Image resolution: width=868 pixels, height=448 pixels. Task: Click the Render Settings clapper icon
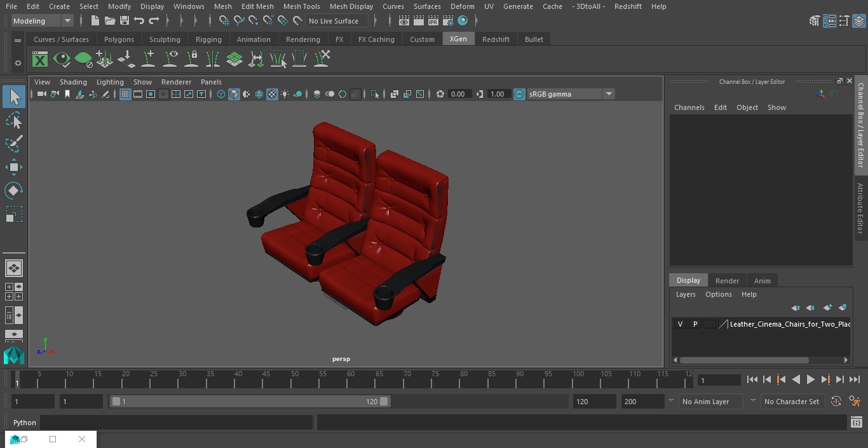pyautogui.click(x=448, y=21)
